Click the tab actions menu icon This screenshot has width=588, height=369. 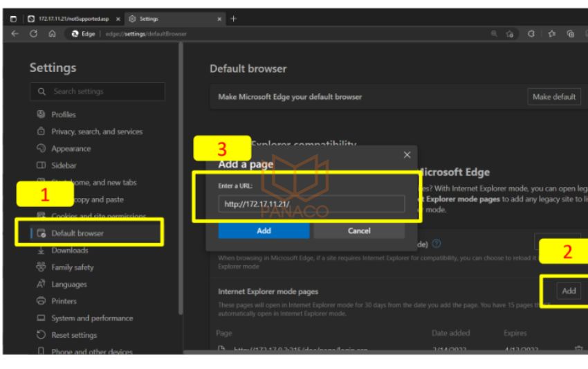pyautogui.click(x=13, y=19)
